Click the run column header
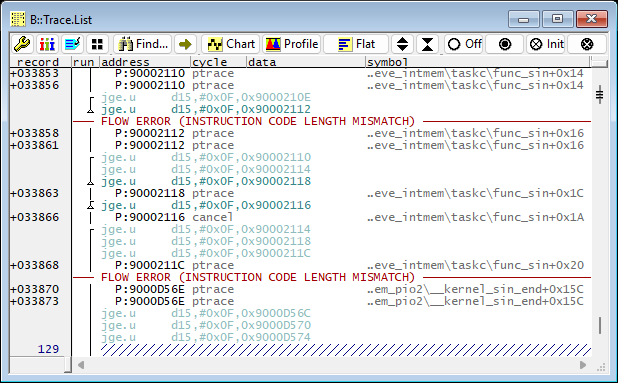619x383 pixels. point(85,62)
